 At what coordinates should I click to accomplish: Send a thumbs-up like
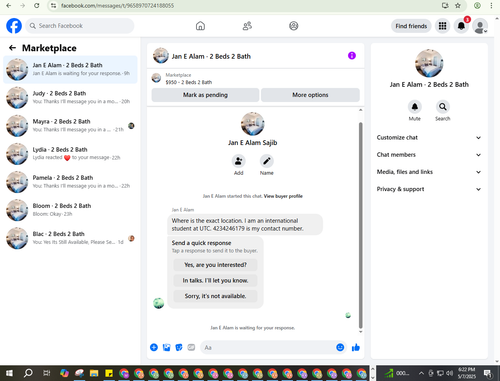(356, 347)
